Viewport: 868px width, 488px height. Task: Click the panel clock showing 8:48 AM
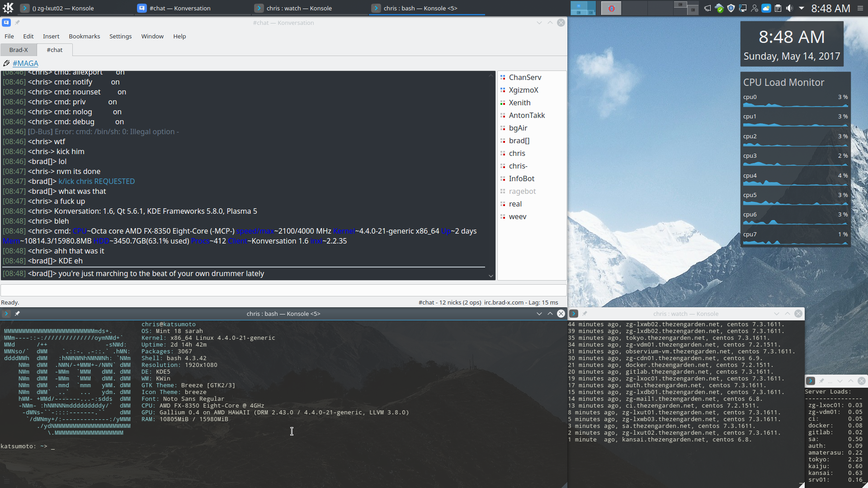pos(830,8)
